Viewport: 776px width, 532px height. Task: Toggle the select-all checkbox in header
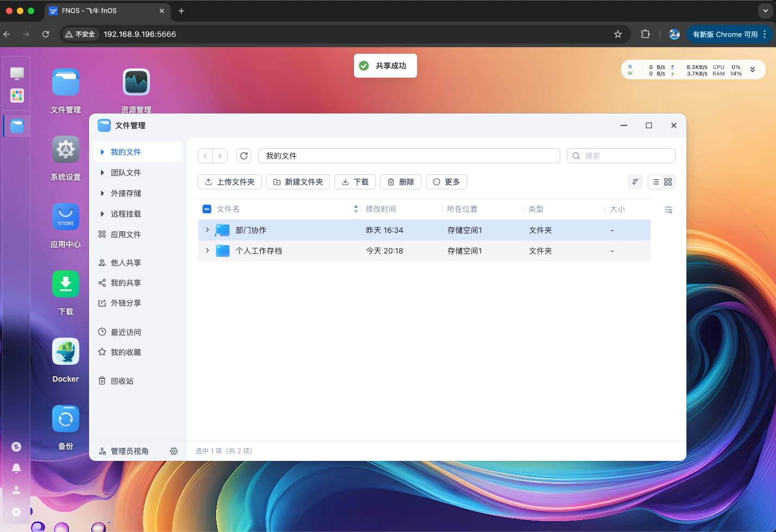(x=207, y=209)
